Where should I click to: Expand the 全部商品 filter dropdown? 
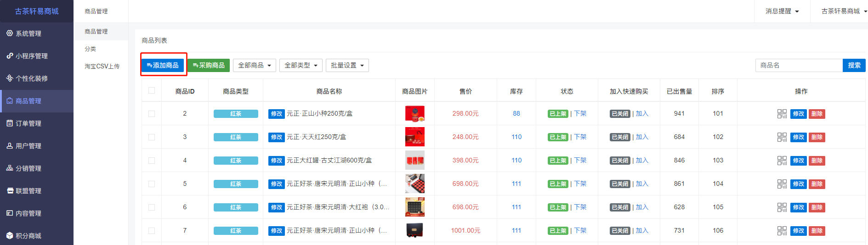[255, 65]
